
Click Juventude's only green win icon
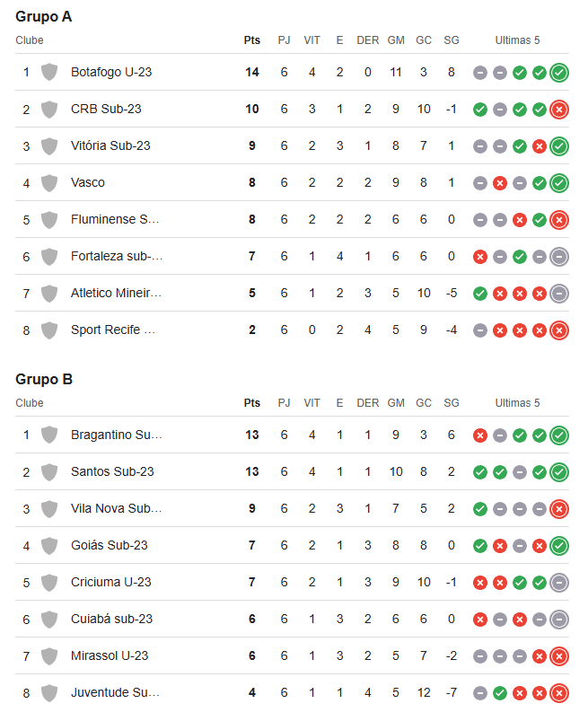[500, 693]
